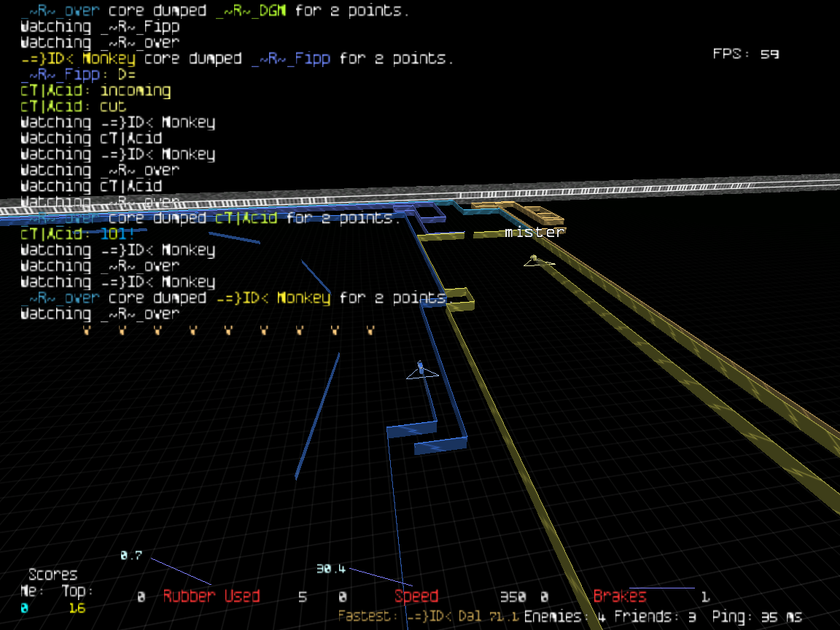Click the 0.7 rubber value readout
Screen dimensions: 840x630
click(131, 556)
